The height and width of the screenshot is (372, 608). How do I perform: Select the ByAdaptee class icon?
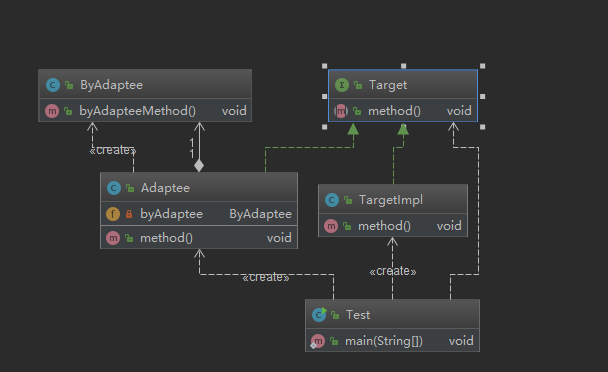coord(53,85)
